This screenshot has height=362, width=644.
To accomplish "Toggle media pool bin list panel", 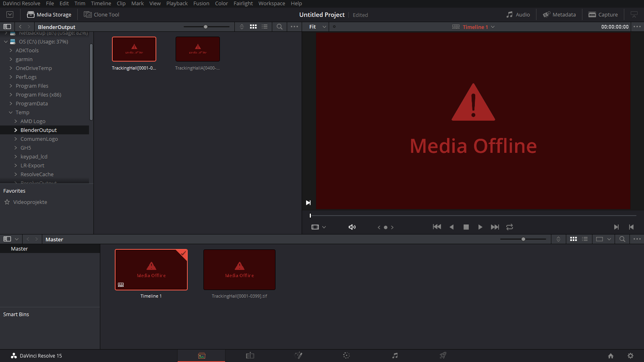I will point(7,239).
